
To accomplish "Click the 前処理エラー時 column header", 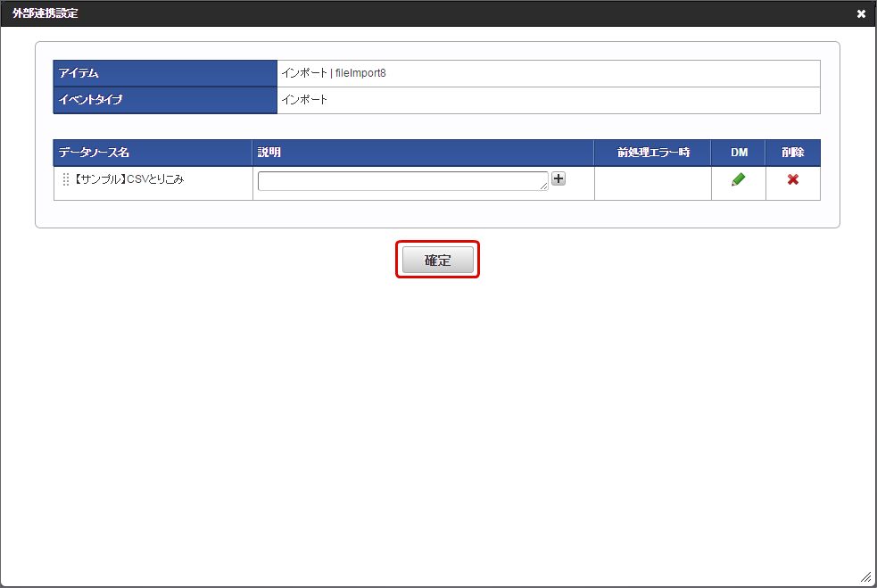I will point(653,153).
